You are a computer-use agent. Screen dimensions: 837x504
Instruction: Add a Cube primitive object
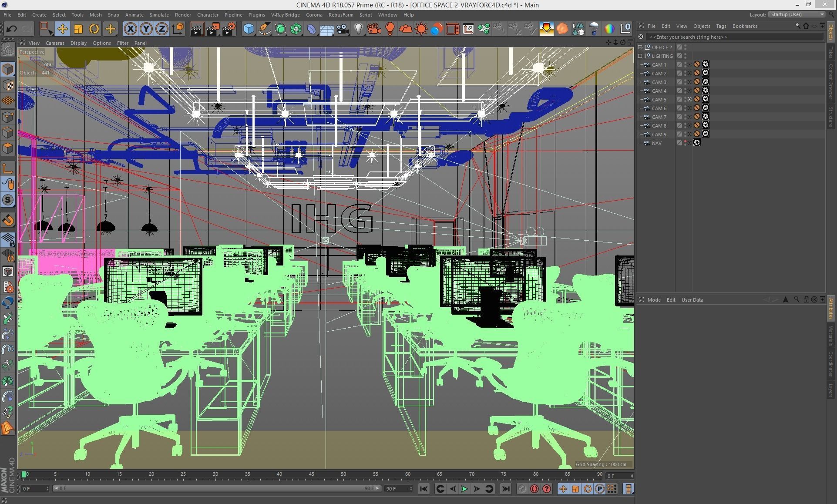point(249,29)
